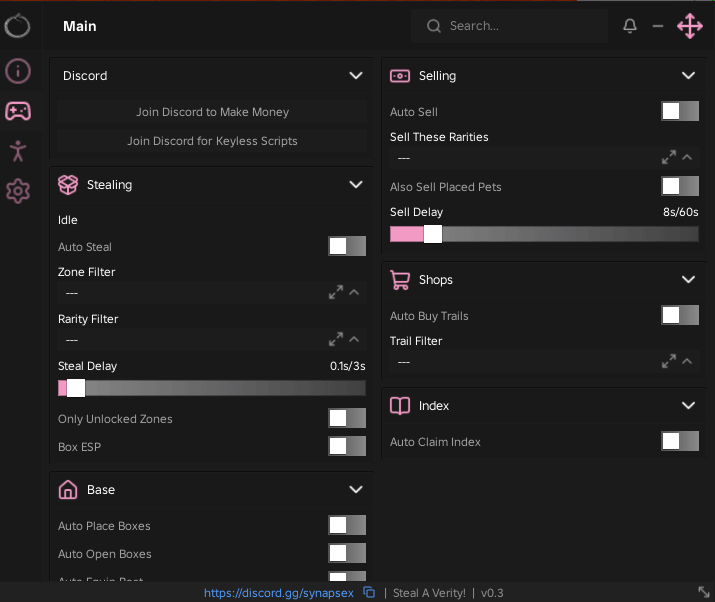
Task: Click the Stealing box icon
Action: coord(68,185)
